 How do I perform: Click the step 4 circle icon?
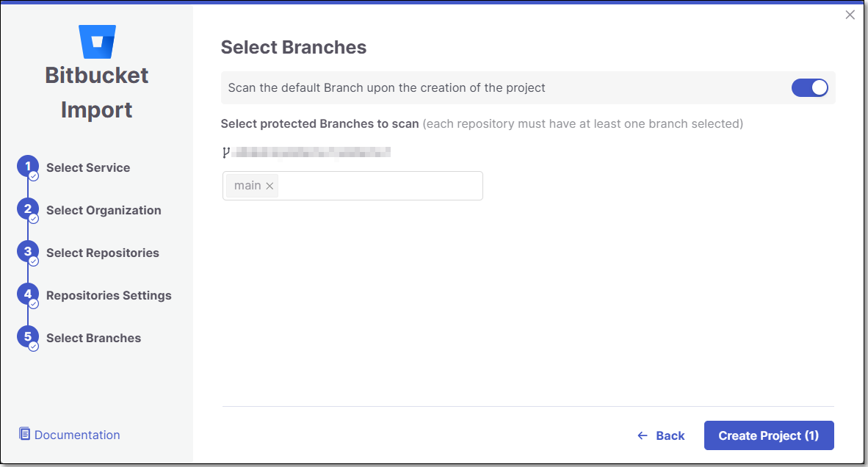(28, 294)
